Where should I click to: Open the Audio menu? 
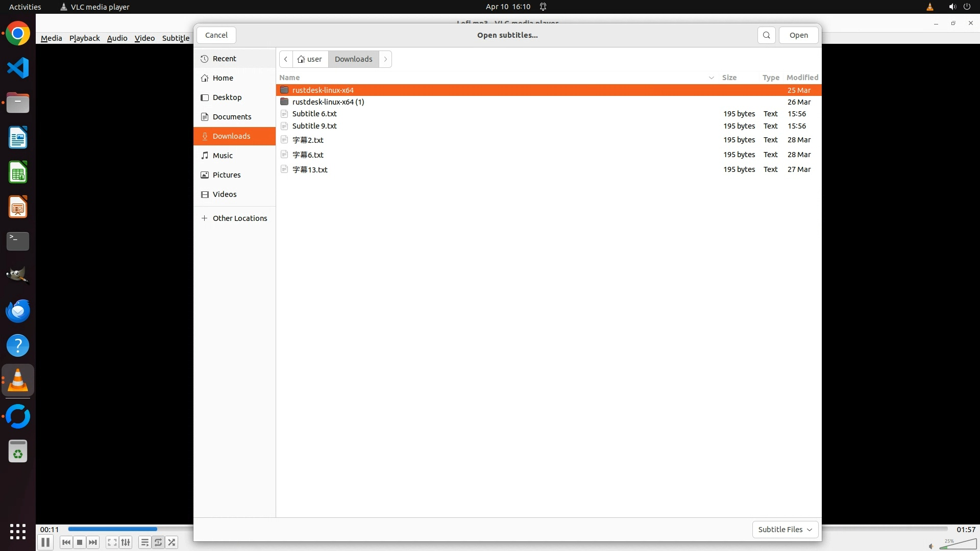117,38
